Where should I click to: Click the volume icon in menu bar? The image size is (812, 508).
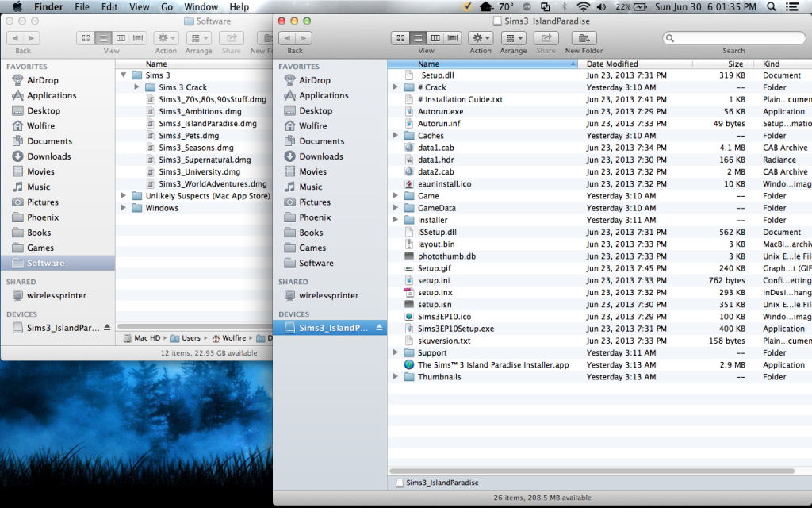(x=601, y=6)
